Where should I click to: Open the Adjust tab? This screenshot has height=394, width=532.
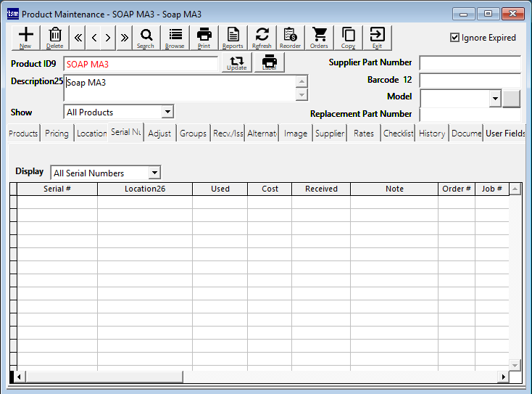tap(159, 134)
